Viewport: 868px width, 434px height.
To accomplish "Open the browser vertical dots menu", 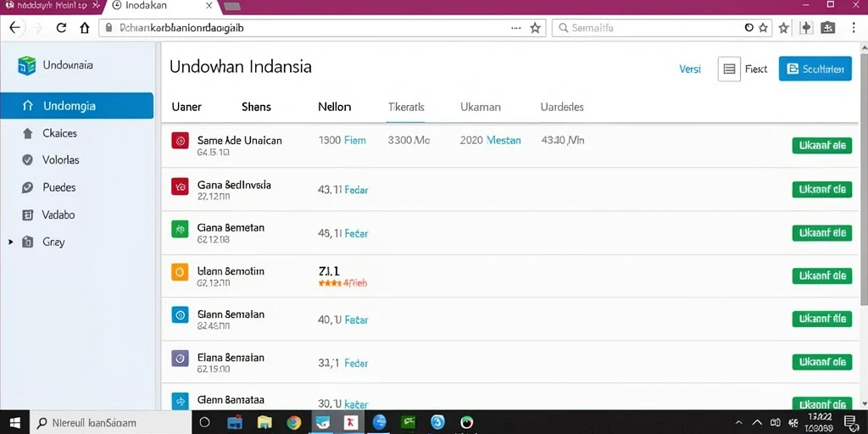I will pyautogui.click(x=854, y=28).
